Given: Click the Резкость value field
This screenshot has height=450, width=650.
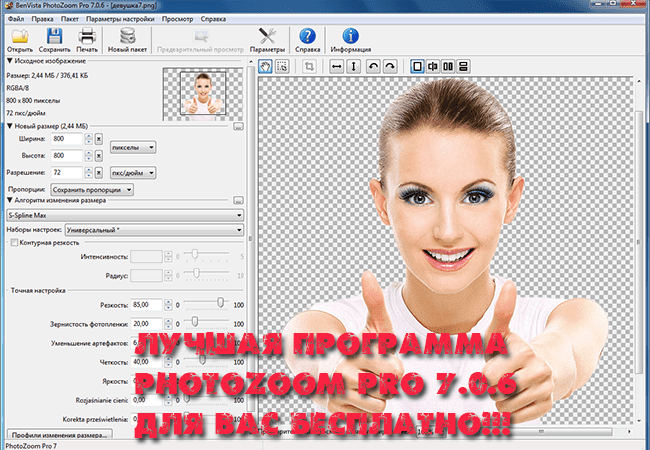Looking at the screenshot, I should (146, 305).
